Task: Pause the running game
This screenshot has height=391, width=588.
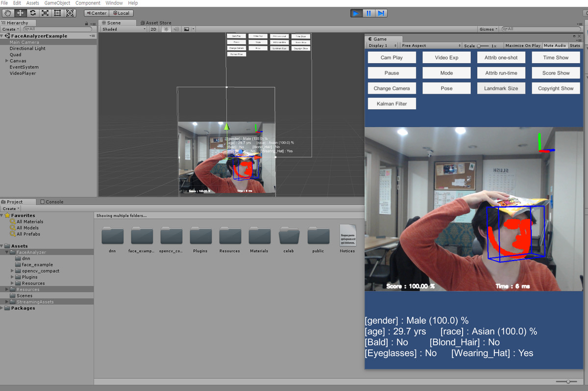Action: (x=368, y=13)
